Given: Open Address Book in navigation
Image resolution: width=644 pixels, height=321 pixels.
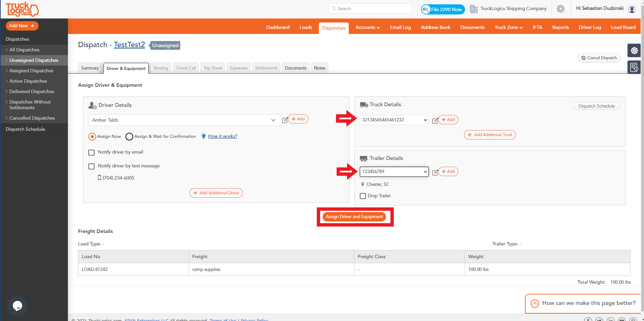Looking at the screenshot, I should pyautogui.click(x=435, y=27).
